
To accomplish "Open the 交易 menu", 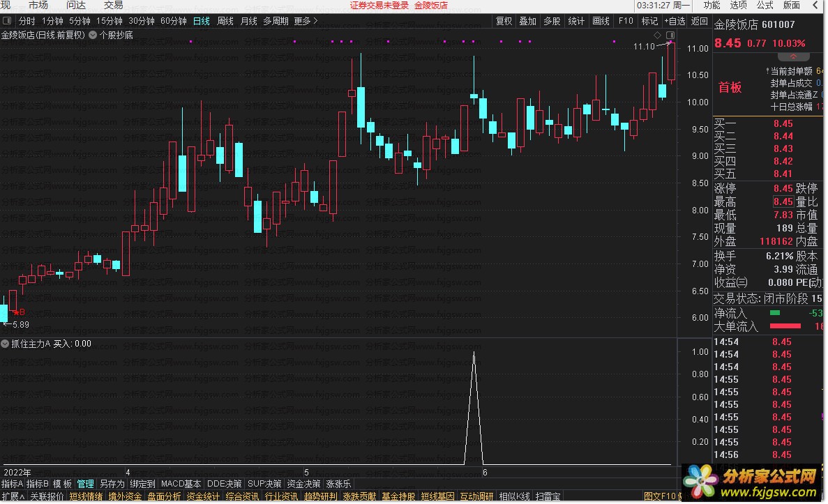I will pyautogui.click(x=114, y=6).
